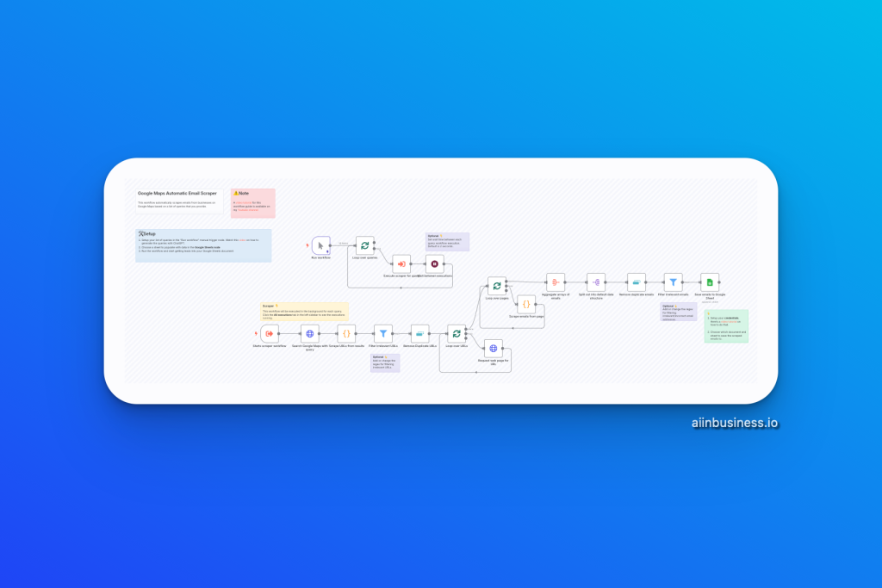
Task: Click the Filter irrelevant emails funnel node
Action: (x=674, y=282)
